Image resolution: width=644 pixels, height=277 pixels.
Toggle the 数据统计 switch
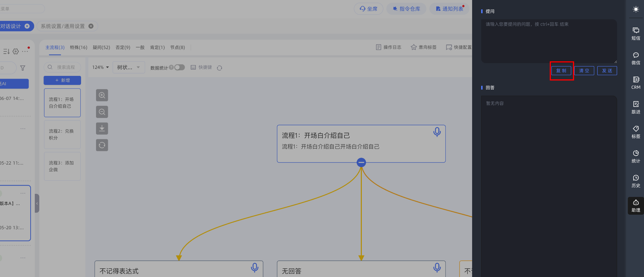[x=180, y=68]
